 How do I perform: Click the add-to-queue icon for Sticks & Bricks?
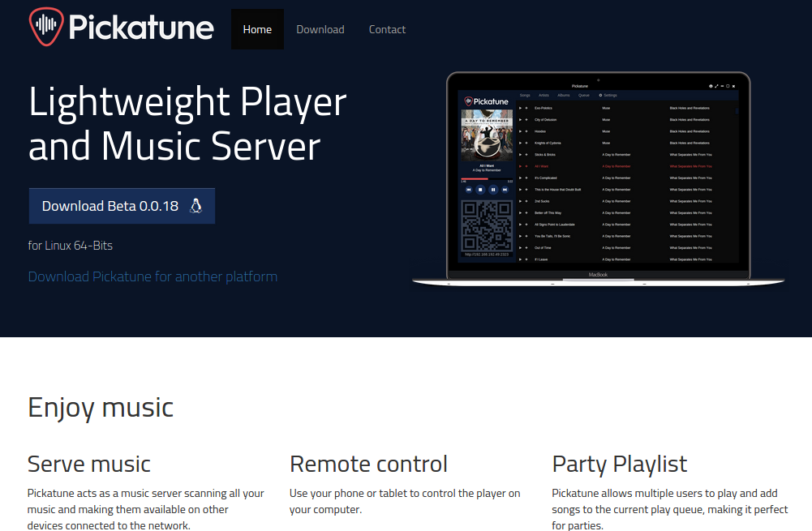tap(526, 155)
